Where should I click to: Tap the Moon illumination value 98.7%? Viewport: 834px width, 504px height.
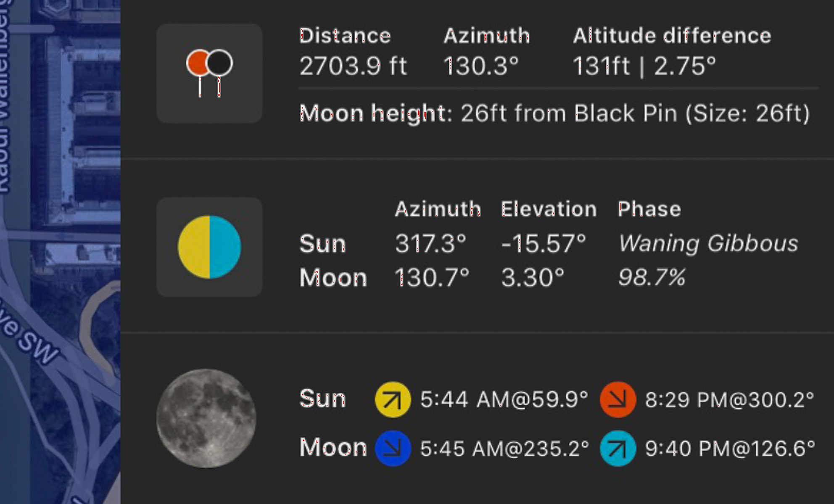click(x=652, y=278)
